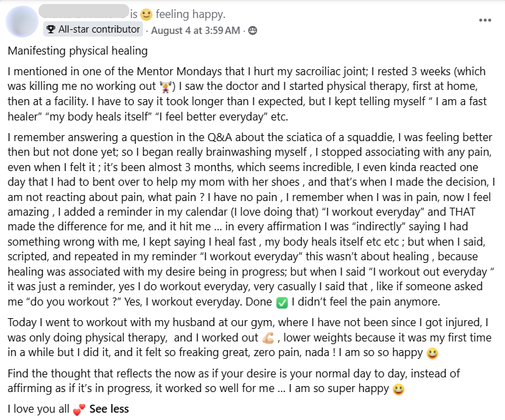Click the 'feeling happy' status text
The width and height of the screenshot is (505, 420).
pyautogui.click(x=191, y=14)
